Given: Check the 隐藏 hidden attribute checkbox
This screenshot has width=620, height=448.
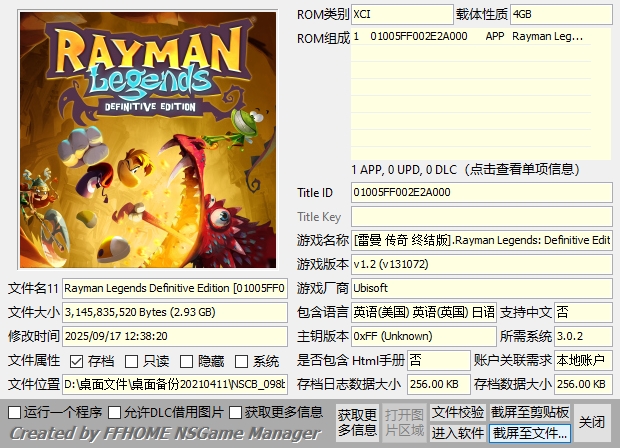Looking at the screenshot, I should [187, 361].
